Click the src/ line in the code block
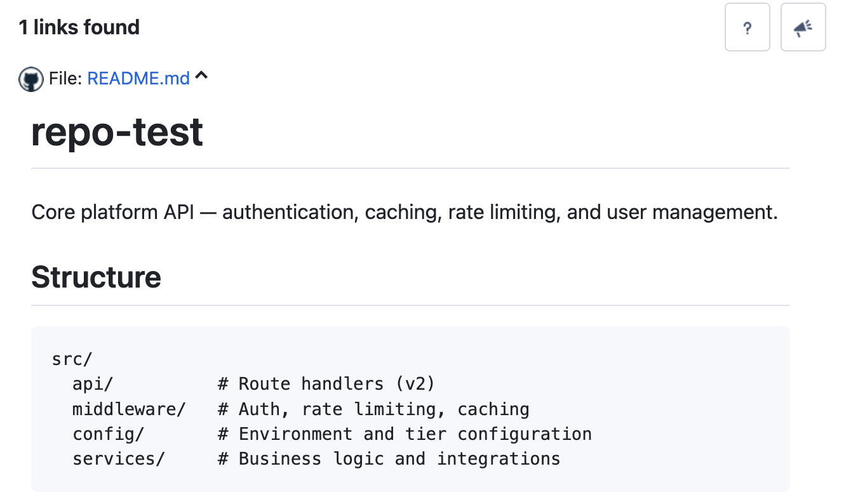 click(x=72, y=359)
